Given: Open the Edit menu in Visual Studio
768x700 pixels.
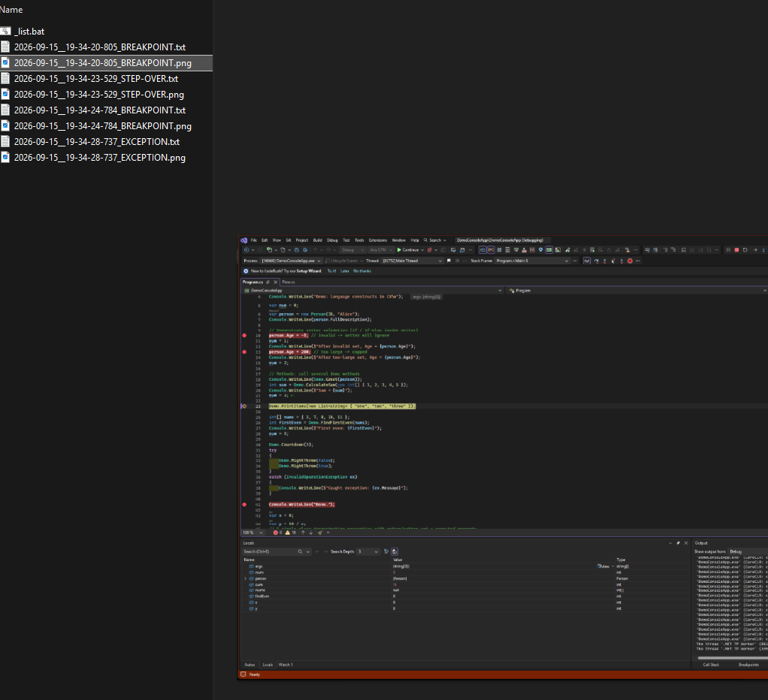Looking at the screenshot, I should [x=265, y=240].
